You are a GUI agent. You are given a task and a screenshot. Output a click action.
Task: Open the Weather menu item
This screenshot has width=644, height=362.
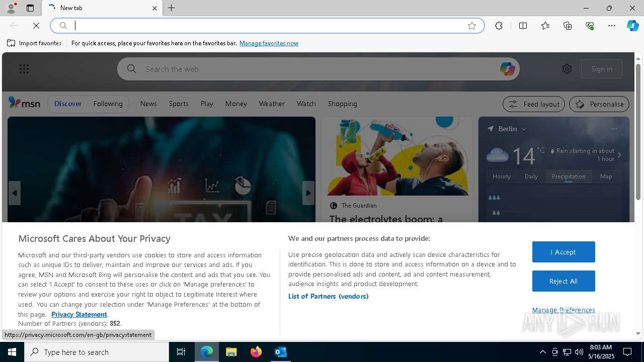pos(272,104)
